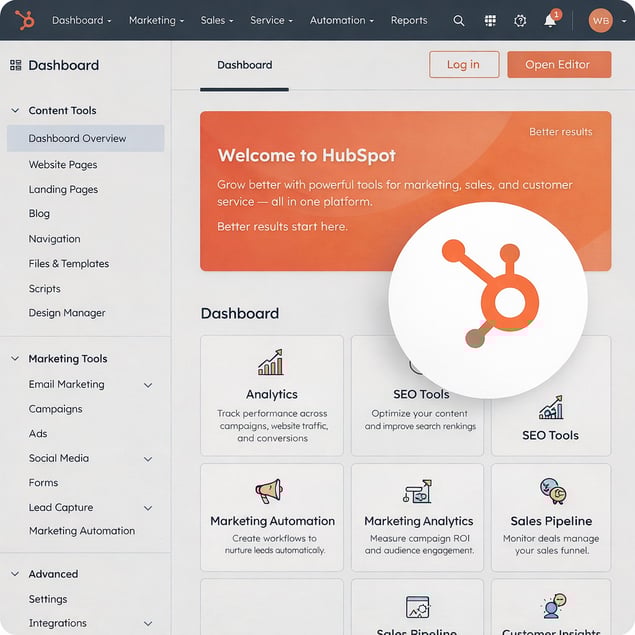This screenshot has width=635, height=635.
Task: Expand the Social Media submenu
Action: [148, 459]
